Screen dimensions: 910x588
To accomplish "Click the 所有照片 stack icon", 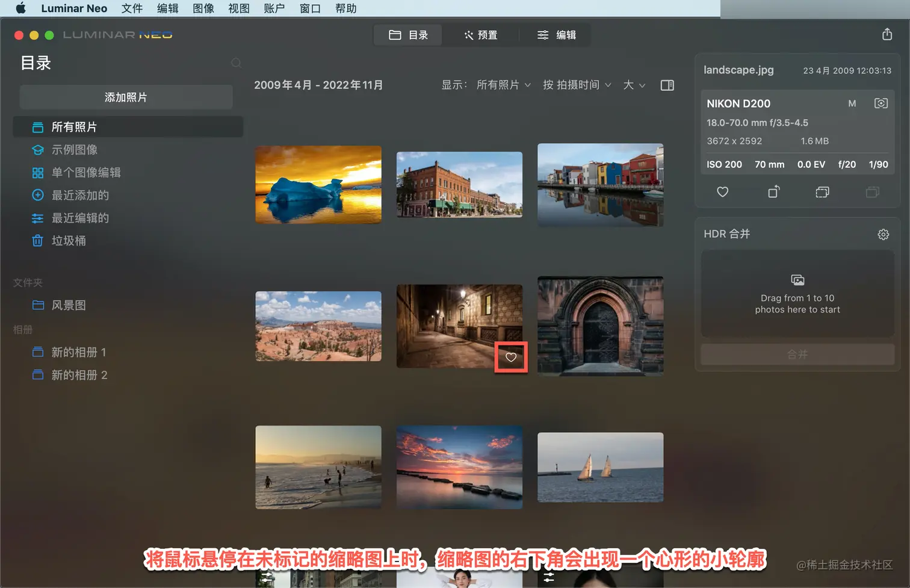I will [38, 127].
